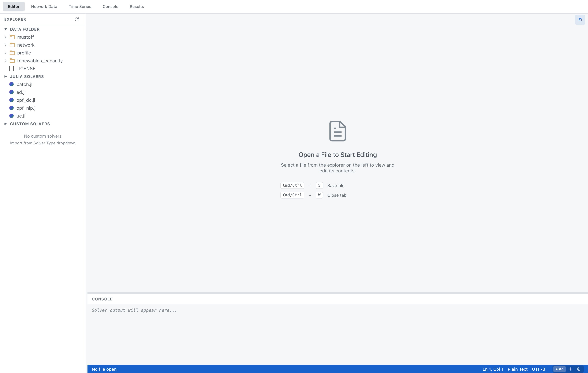The image size is (588, 373).
Task: Click the Ln 1, Col 1 position indicator
Action: tap(493, 369)
